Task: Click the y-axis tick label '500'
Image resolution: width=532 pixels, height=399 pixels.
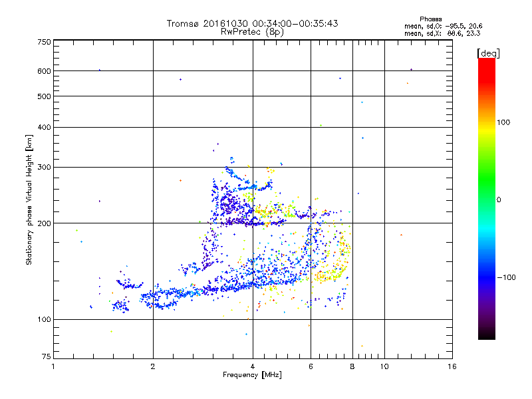Action: pos(45,96)
